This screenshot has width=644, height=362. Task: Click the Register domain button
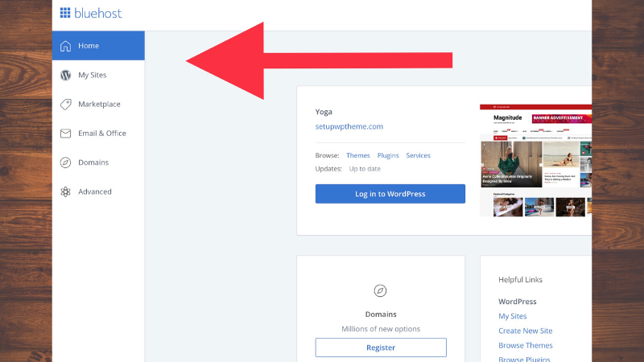point(381,348)
